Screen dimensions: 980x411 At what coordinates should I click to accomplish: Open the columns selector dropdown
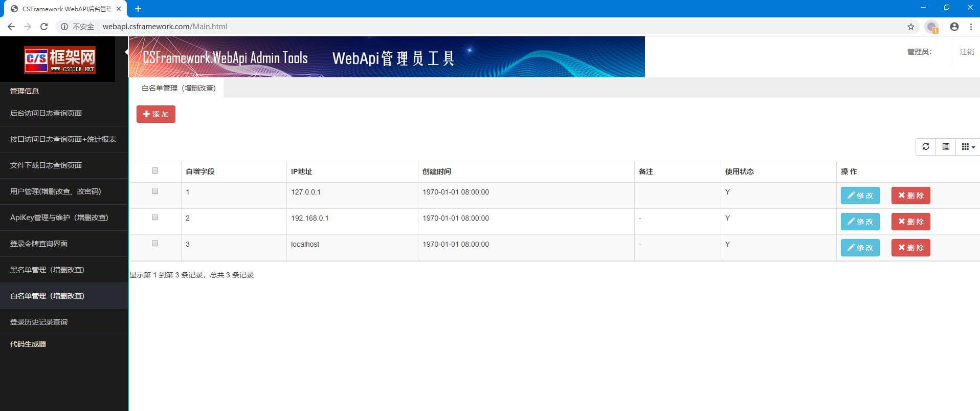(968, 147)
